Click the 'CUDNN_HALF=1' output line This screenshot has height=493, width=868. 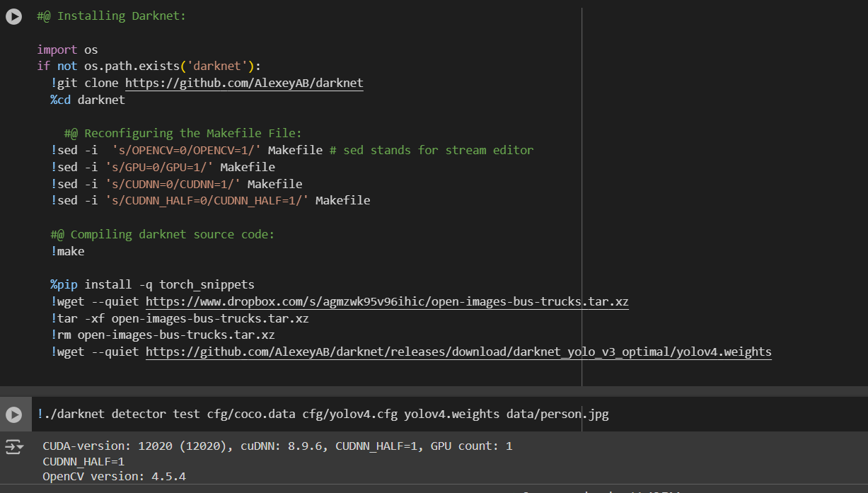[x=83, y=461]
